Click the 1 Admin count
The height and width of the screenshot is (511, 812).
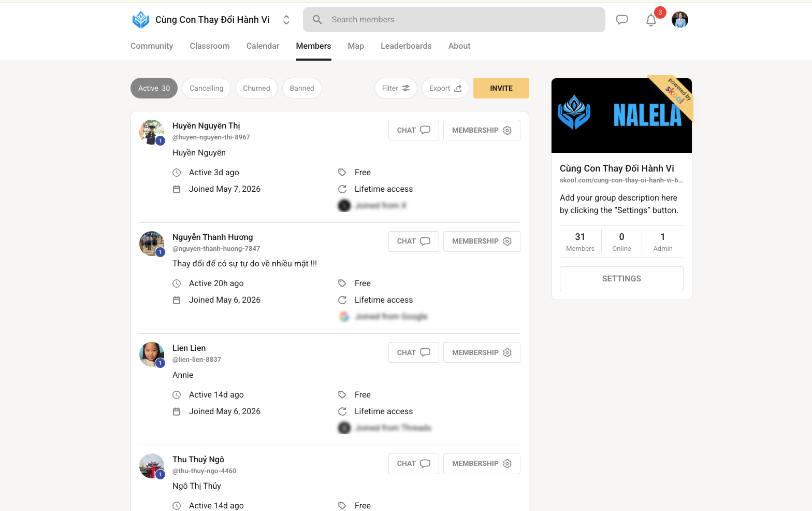point(663,242)
